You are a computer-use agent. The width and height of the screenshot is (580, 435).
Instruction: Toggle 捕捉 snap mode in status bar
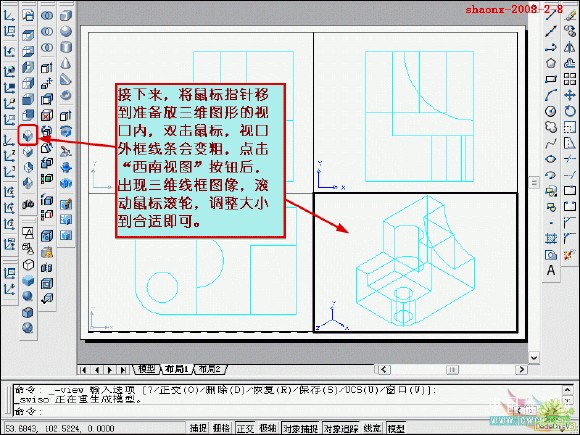198,428
